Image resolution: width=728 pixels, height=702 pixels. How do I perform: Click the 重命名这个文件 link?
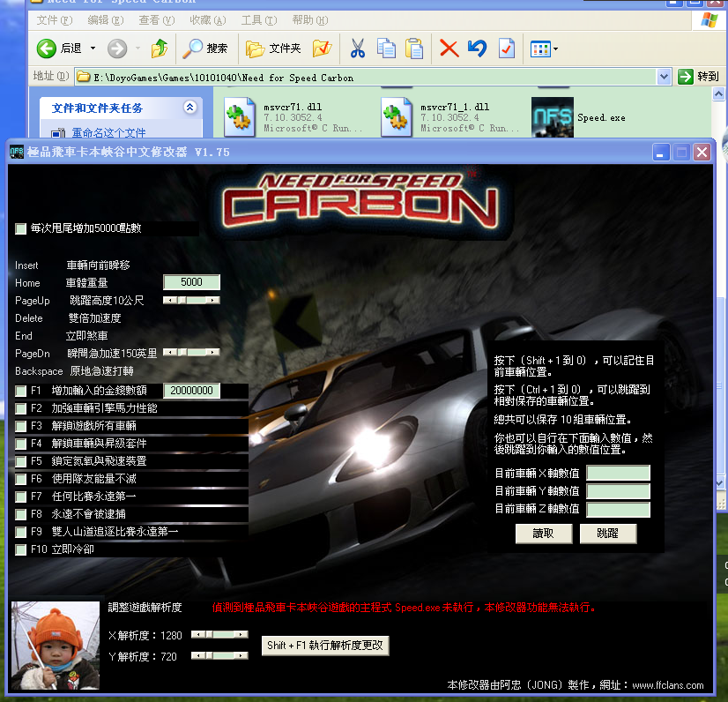pyautogui.click(x=108, y=133)
